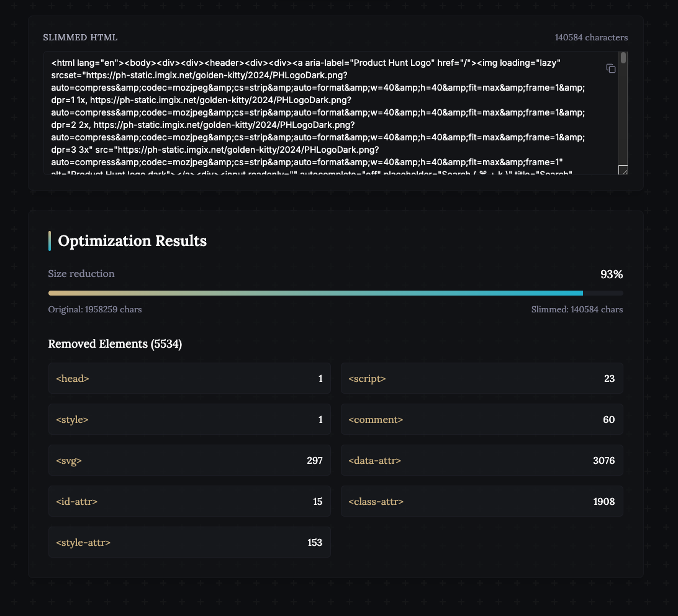Click the size reduction progress bar

click(x=335, y=293)
